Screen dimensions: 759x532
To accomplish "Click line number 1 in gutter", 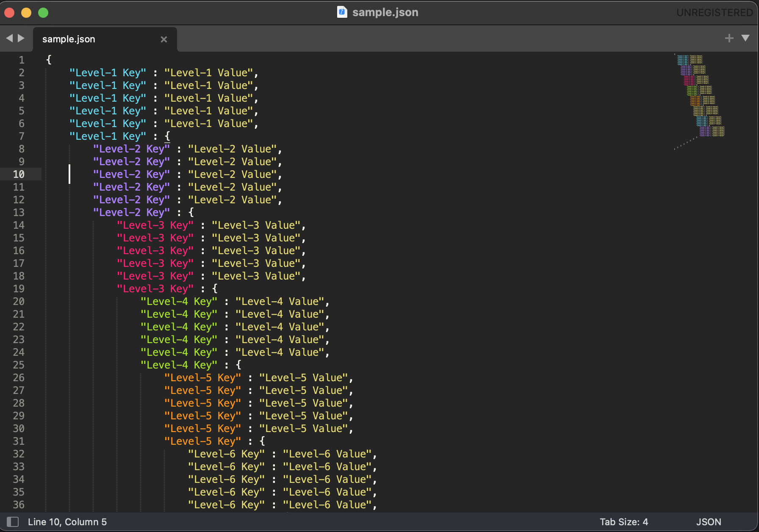I will click(21, 60).
